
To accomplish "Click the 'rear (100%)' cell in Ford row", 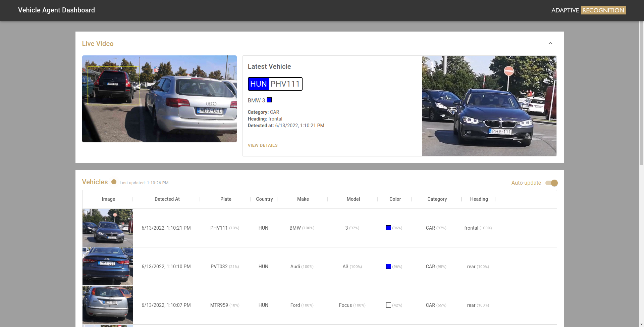I will point(478,305).
